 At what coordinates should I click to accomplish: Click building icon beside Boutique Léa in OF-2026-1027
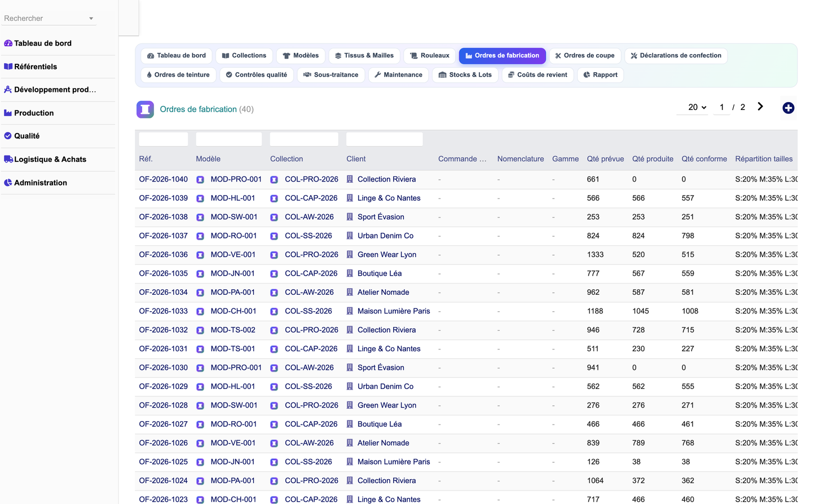(x=350, y=425)
